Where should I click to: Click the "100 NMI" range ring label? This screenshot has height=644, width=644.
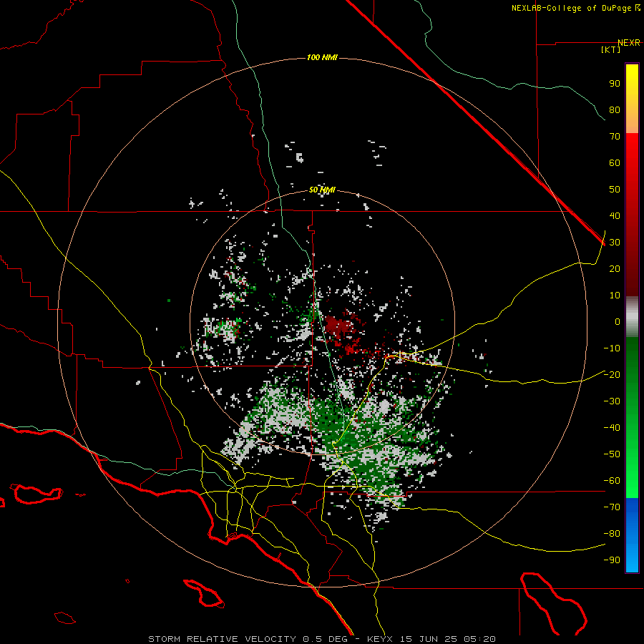[x=322, y=57]
